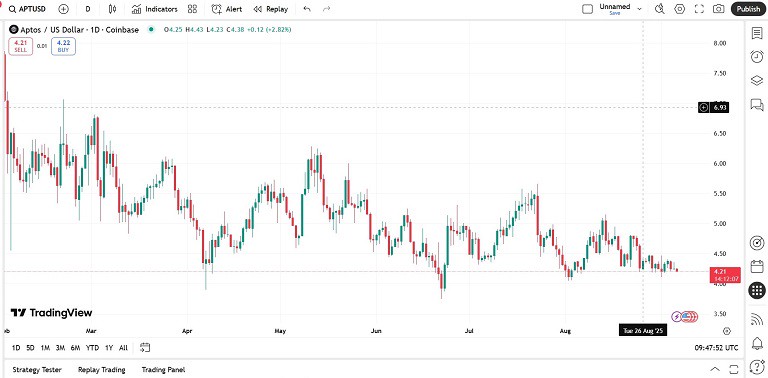
Task: Change the D chart interval
Action: pos(88,9)
